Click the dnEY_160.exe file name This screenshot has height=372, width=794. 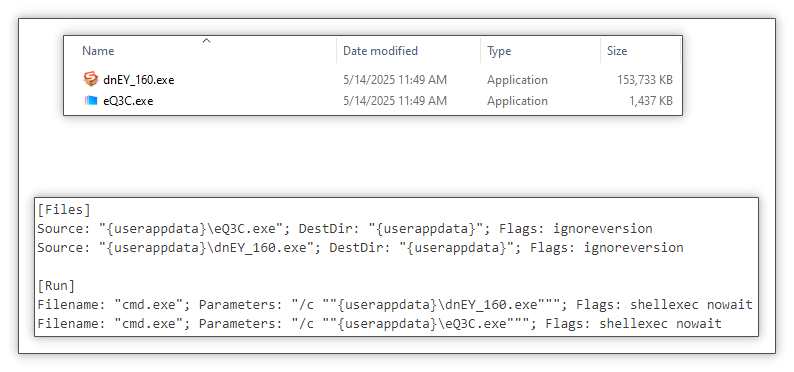coord(139,80)
